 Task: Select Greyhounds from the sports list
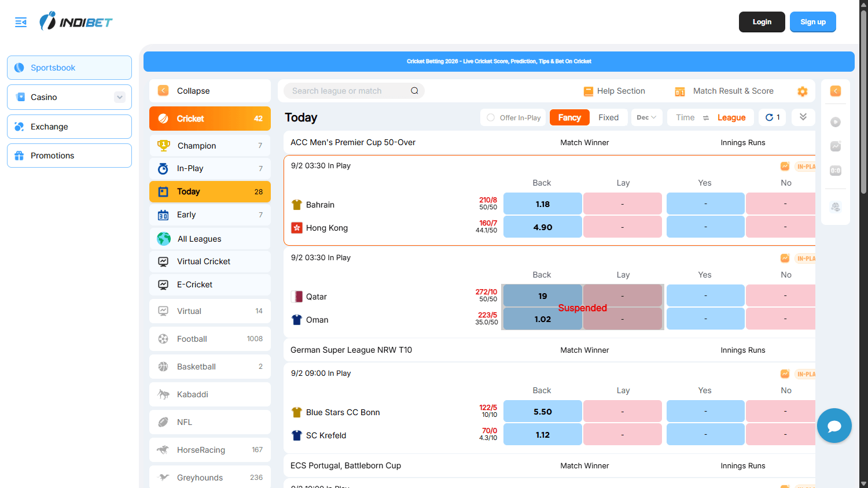(x=210, y=477)
